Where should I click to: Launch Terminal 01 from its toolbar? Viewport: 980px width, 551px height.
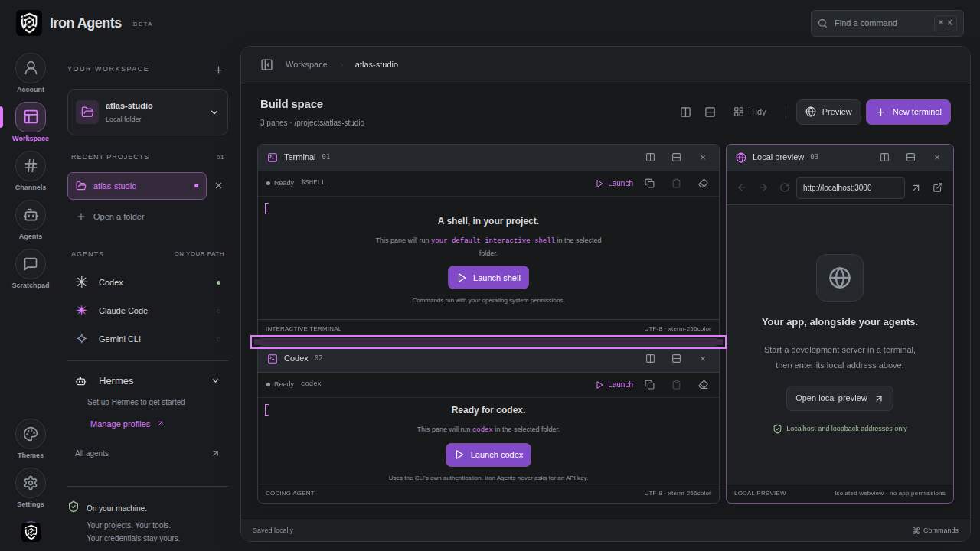[614, 183]
